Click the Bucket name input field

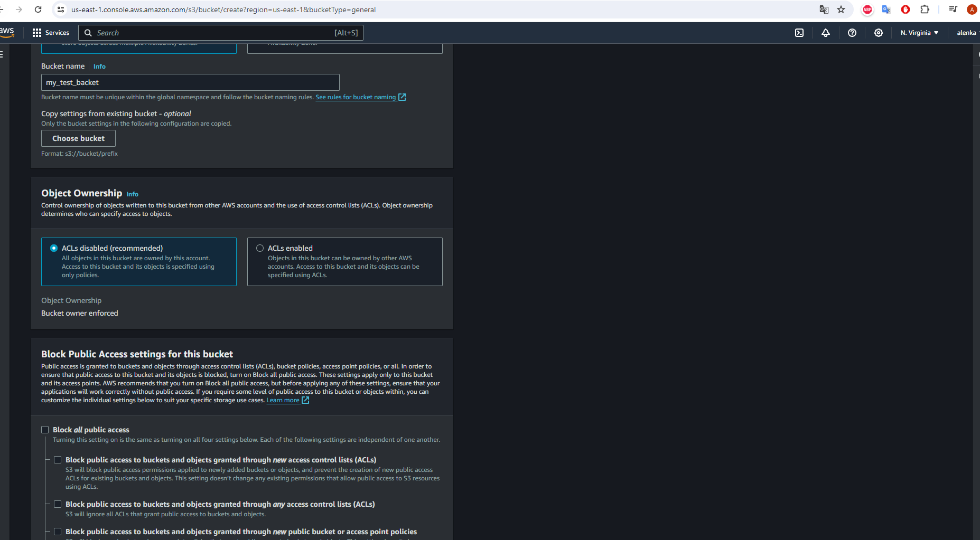point(190,82)
